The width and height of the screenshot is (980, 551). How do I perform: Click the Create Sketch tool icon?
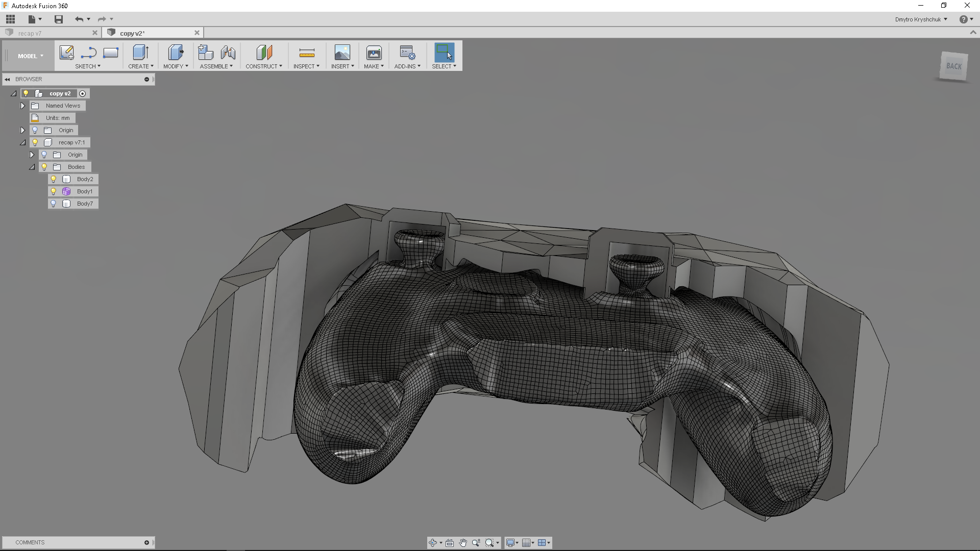point(66,53)
